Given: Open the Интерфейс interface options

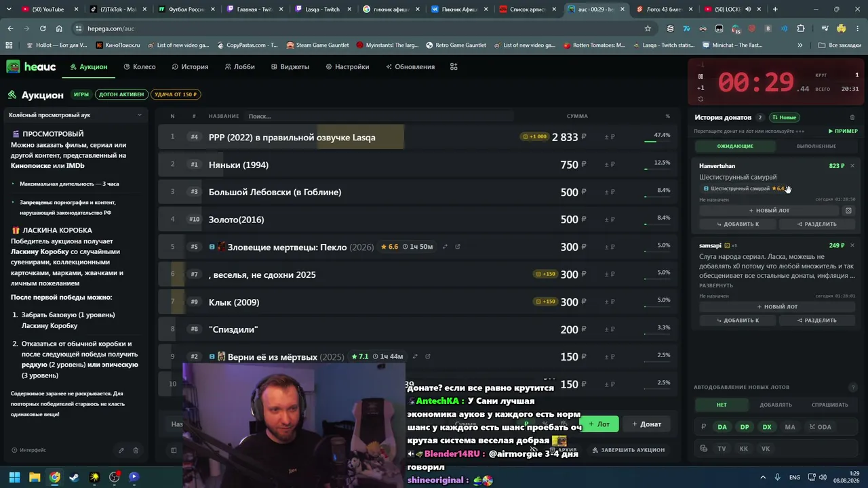Looking at the screenshot, I should (x=29, y=450).
